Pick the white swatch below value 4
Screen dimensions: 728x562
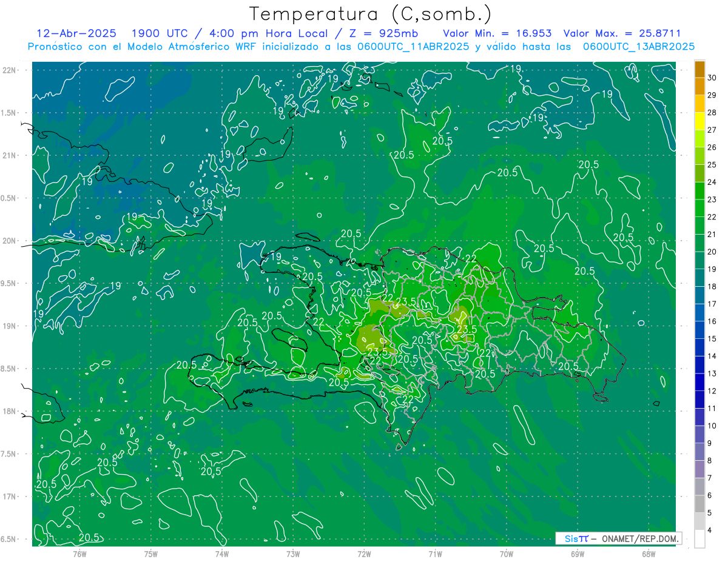coord(699,539)
